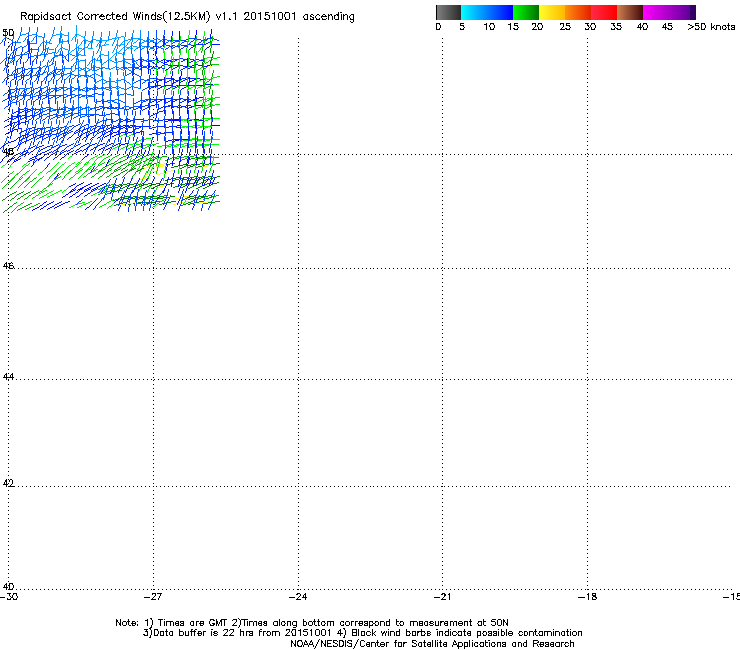Click the '-24' longitude axis label

tap(298, 597)
